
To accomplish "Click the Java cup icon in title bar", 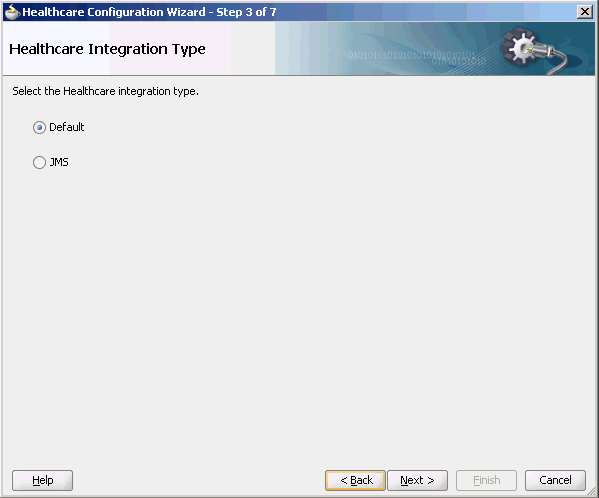I will click(x=12, y=12).
